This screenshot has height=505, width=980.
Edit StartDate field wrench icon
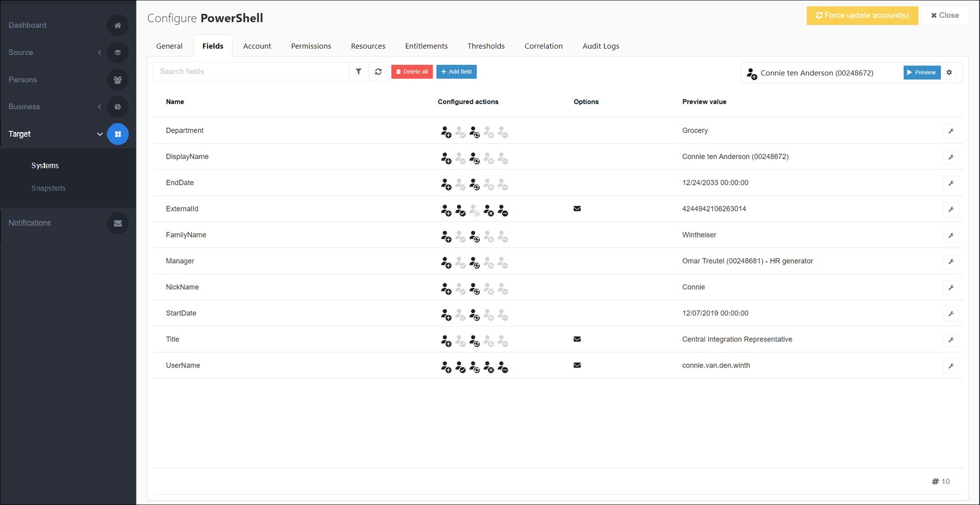point(950,313)
